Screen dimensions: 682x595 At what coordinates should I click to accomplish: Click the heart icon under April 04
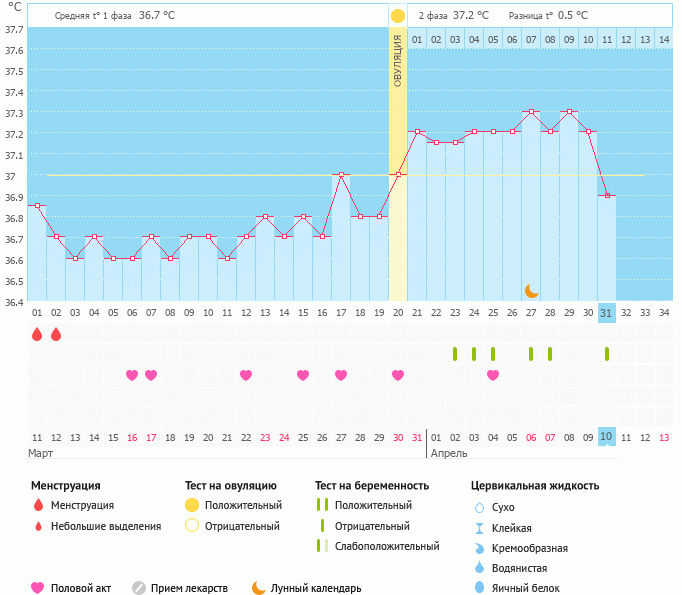coord(493,375)
